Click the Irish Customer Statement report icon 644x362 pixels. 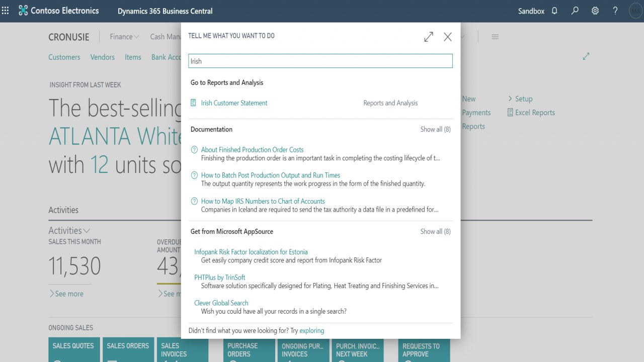(x=193, y=103)
